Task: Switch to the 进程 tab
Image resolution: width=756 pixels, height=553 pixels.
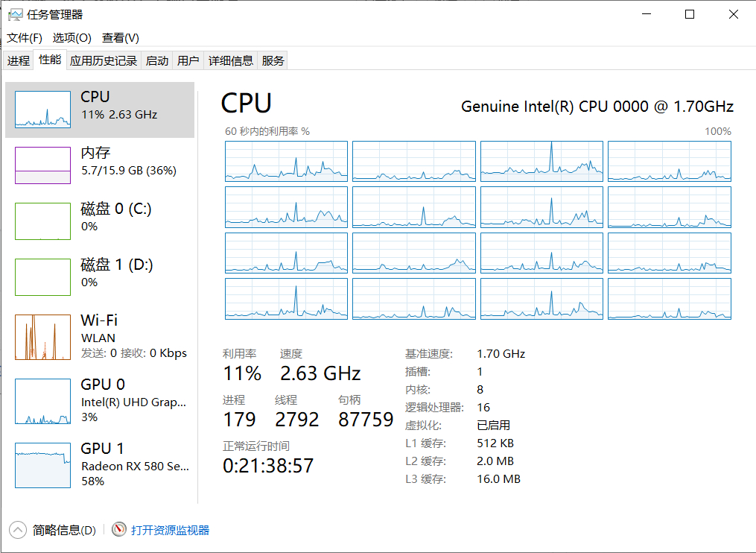Action: 19,61
